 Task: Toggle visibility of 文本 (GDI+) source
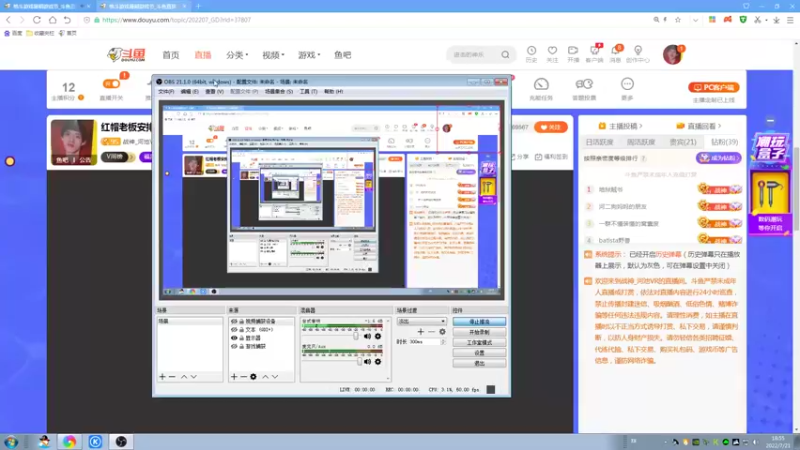[x=234, y=330]
